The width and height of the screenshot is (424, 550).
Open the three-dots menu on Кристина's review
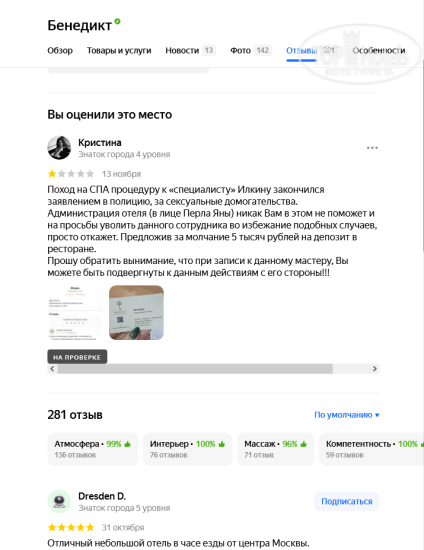coord(372,148)
